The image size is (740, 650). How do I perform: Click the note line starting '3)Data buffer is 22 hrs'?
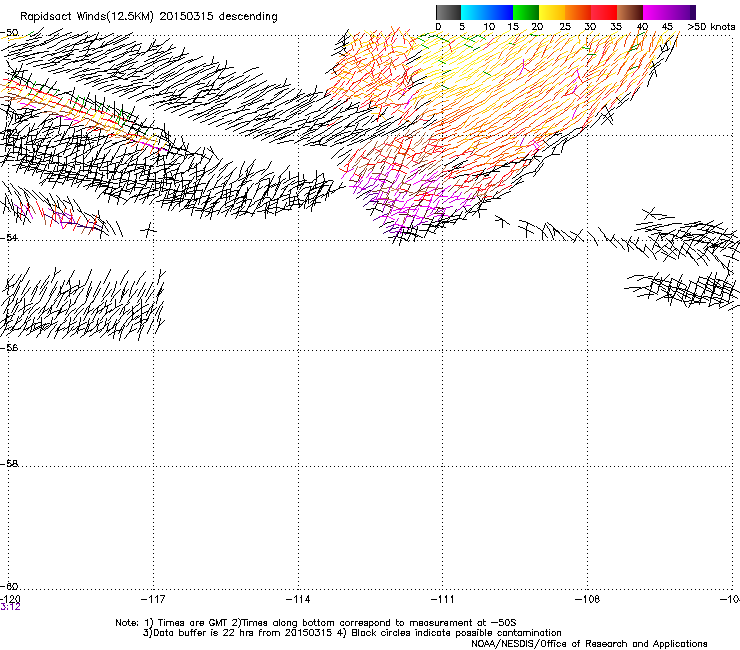352,633
